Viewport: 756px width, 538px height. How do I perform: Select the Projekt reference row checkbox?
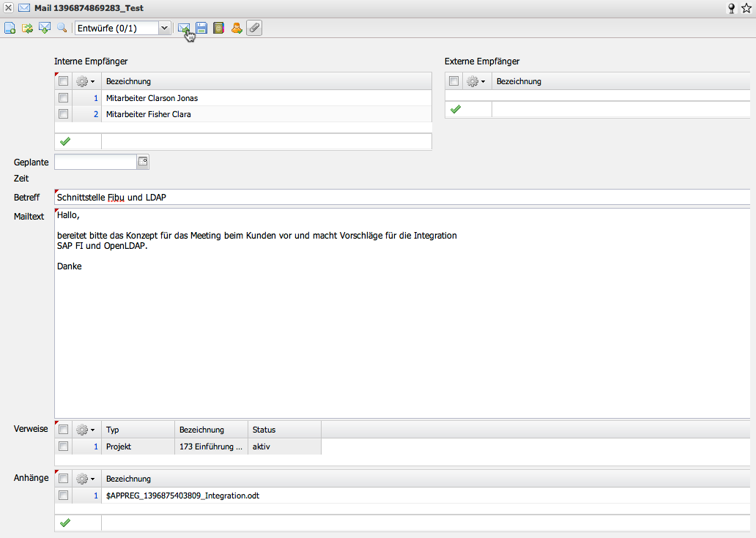click(x=63, y=446)
